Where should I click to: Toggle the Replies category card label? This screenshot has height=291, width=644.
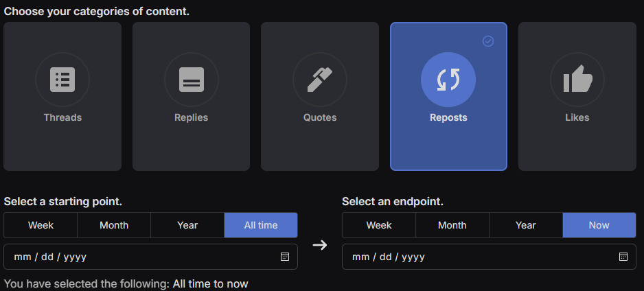pos(192,117)
